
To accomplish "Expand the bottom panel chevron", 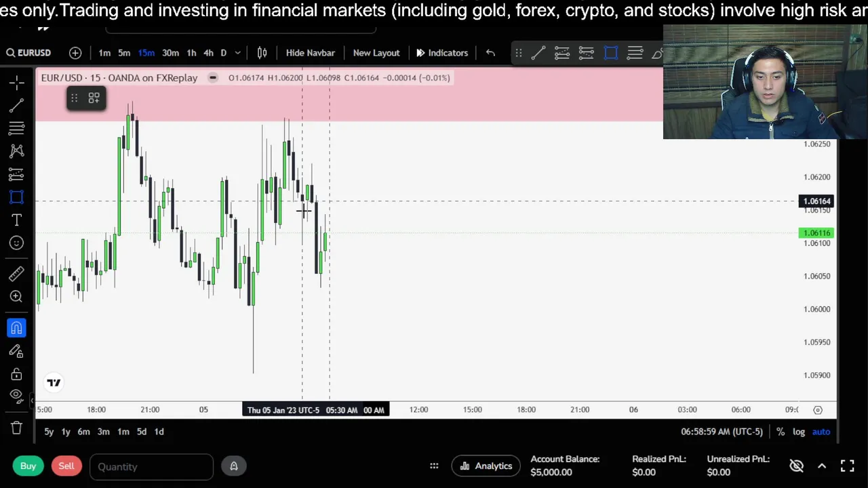I will point(822,466).
